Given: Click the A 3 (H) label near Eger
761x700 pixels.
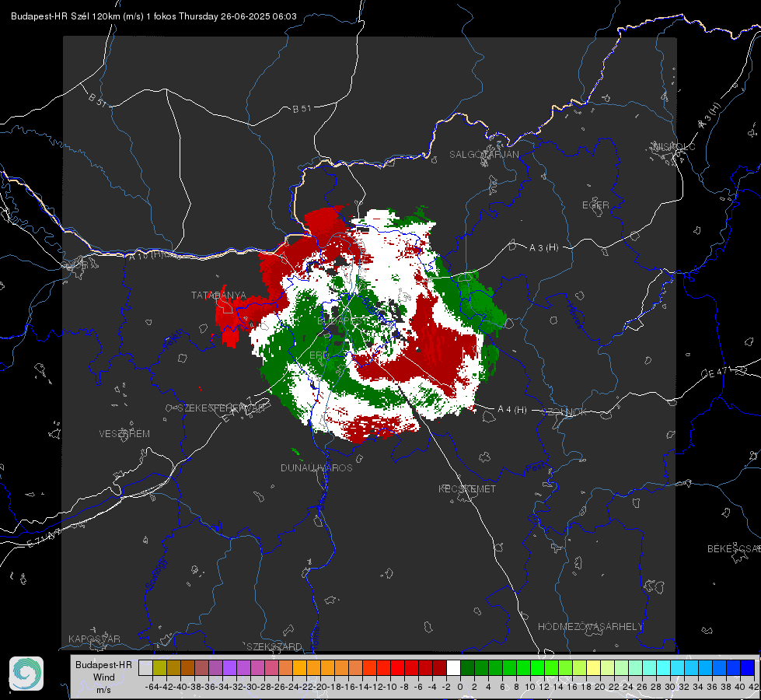Looking at the screenshot, I should point(543,248).
